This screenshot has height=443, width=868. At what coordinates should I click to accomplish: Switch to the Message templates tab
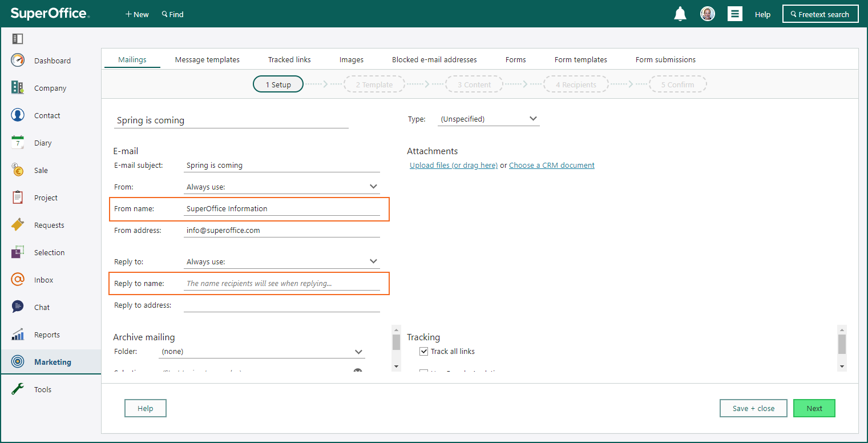[207, 59]
